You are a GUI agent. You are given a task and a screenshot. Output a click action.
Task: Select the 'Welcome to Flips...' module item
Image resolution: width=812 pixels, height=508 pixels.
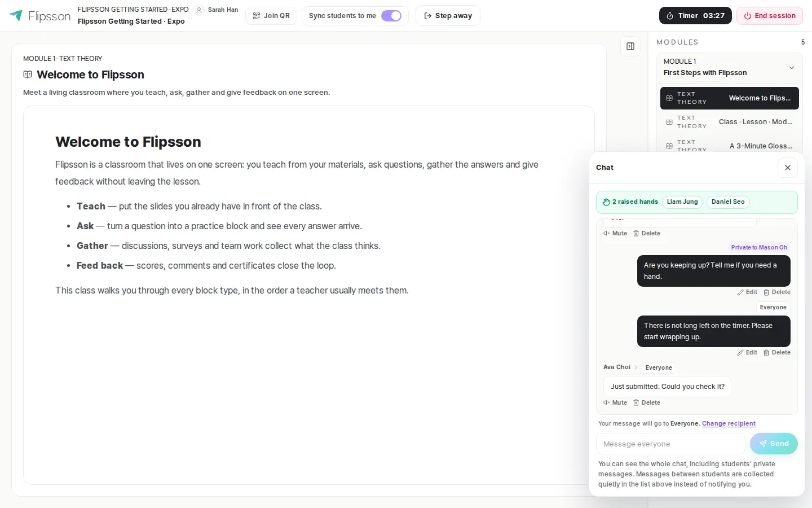(x=730, y=98)
